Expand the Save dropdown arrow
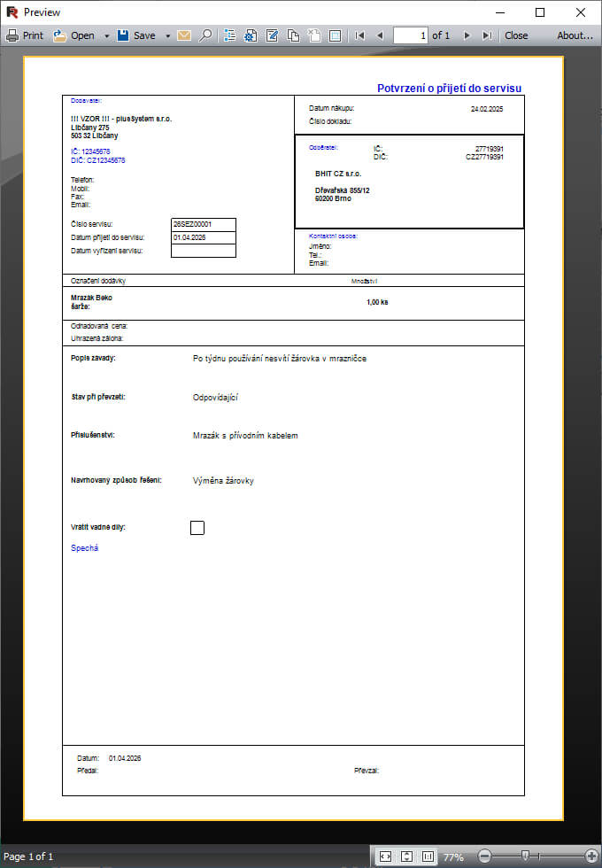602x868 pixels. tap(167, 36)
